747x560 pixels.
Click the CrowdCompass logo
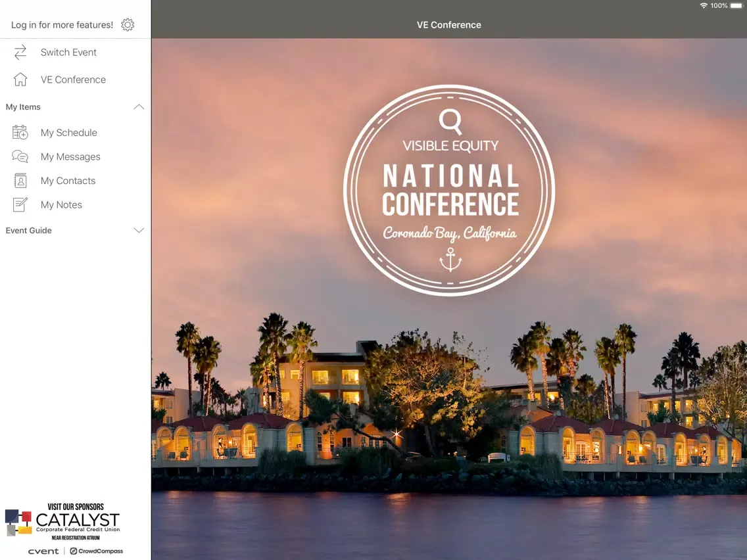coord(96,551)
